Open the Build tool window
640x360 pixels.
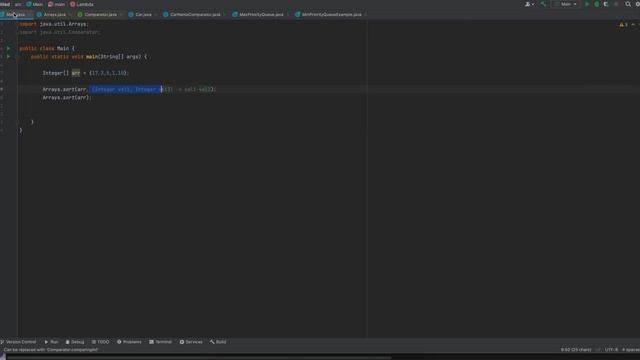coord(218,342)
